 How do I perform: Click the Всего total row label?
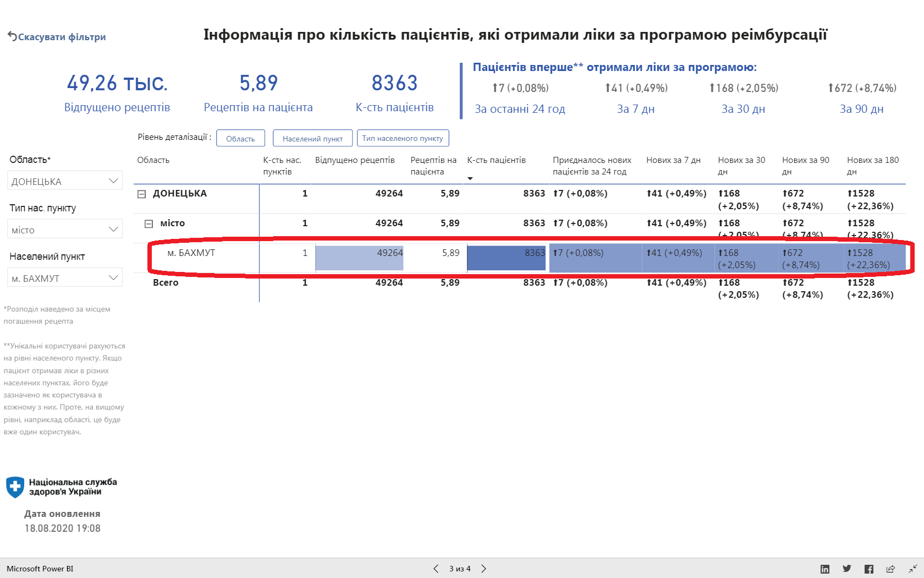coord(166,282)
